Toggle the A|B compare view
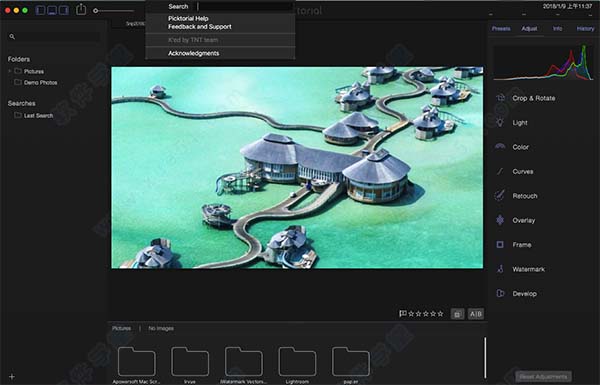This screenshot has width=600, height=385. click(x=476, y=314)
